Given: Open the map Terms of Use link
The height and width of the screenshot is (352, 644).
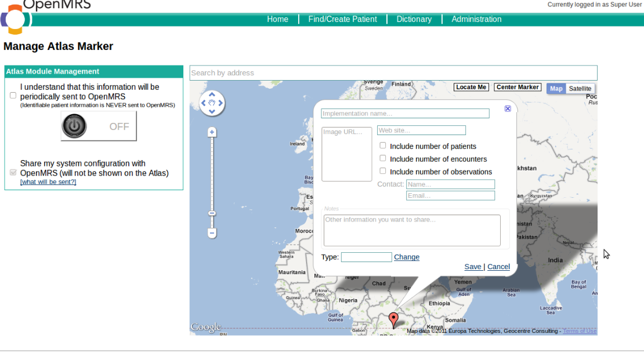Looking at the screenshot, I should click(580, 331).
